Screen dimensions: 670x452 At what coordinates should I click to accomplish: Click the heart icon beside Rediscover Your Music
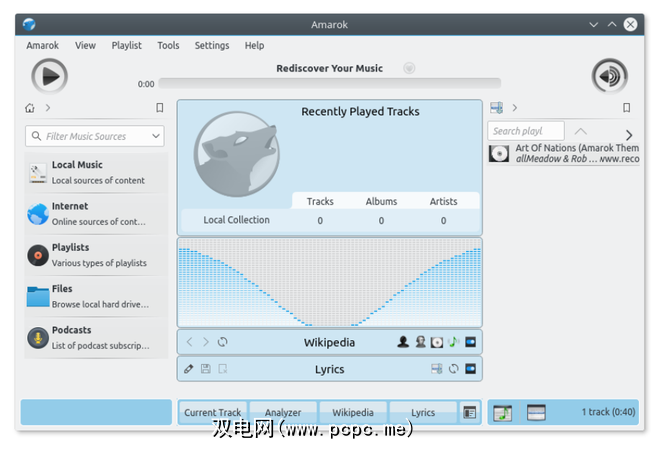pyautogui.click(x=409, y=68)
